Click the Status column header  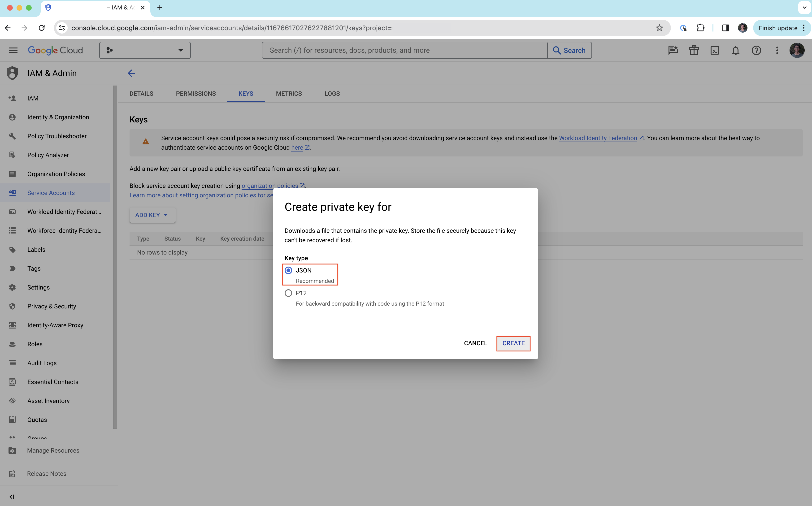coord(172,239)
